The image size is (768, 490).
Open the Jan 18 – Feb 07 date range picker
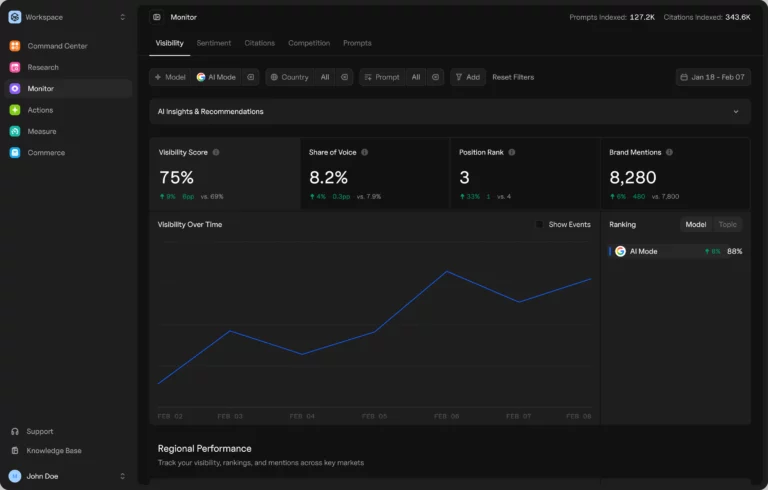pyautogui.click(x=713, y=77)
